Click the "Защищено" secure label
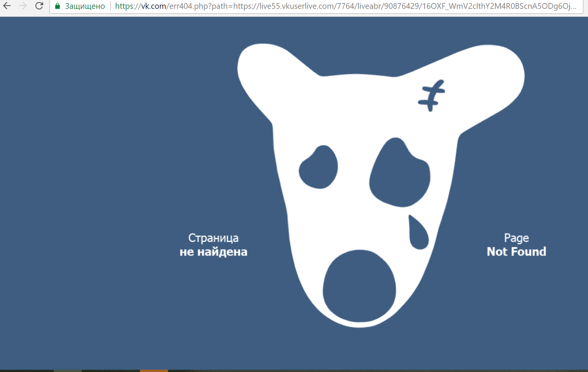 click(x=85, y=6)
